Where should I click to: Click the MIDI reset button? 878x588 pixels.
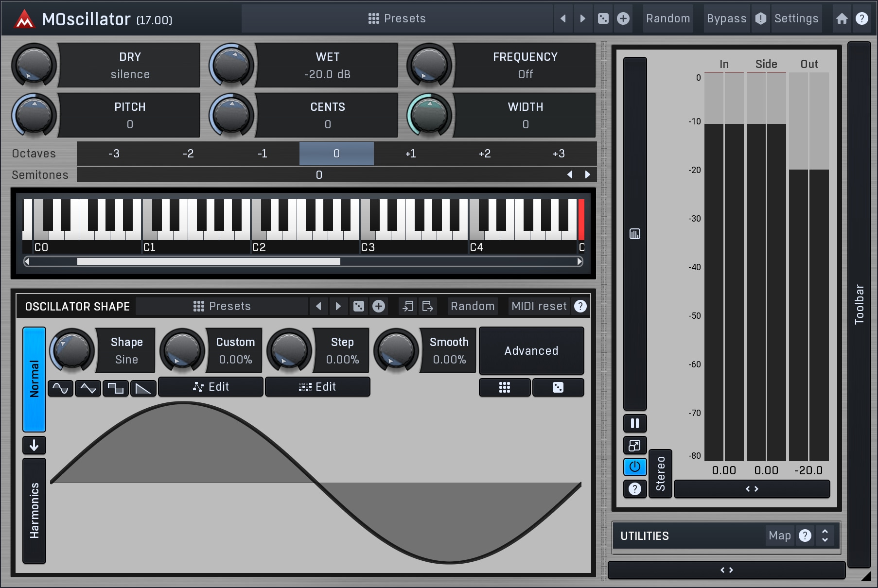(x=539, y=306)
